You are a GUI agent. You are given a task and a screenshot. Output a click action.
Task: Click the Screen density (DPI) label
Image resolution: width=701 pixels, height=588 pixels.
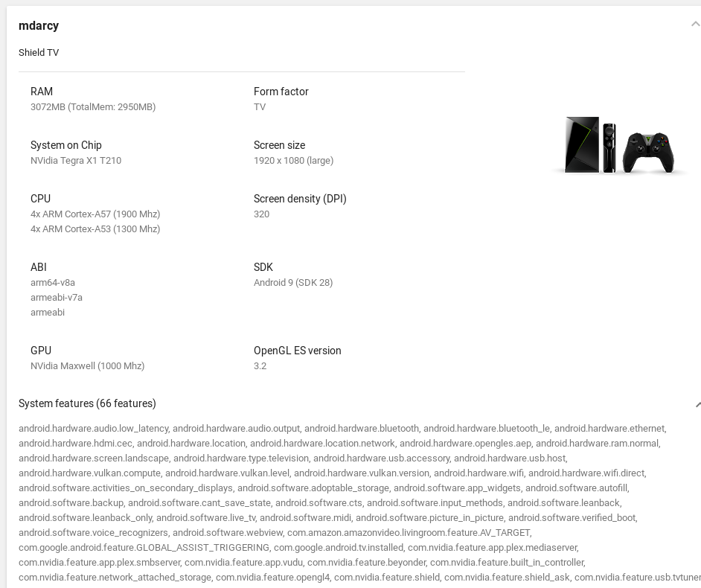(300, 199)
